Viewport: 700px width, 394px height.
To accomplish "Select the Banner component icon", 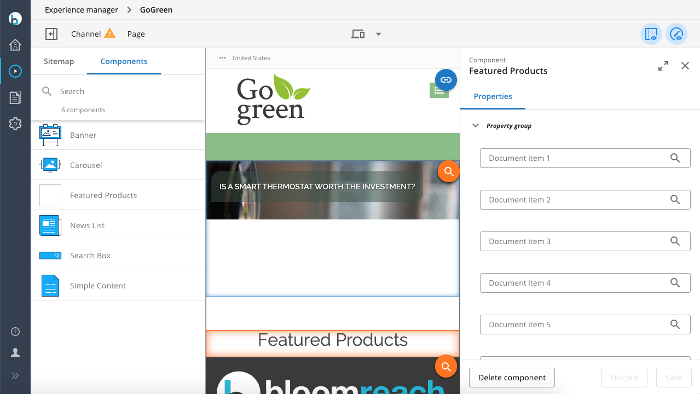I will (x=50, y=135).
